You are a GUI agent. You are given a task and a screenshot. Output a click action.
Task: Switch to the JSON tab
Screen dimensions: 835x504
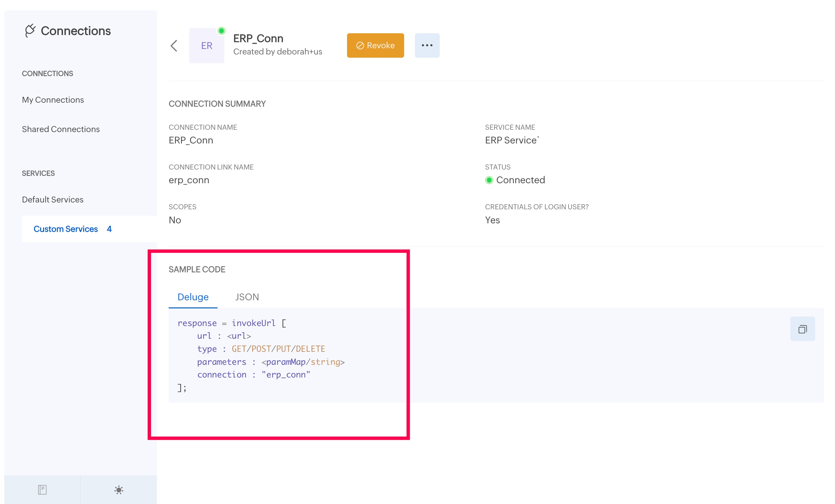pos(247,297)
